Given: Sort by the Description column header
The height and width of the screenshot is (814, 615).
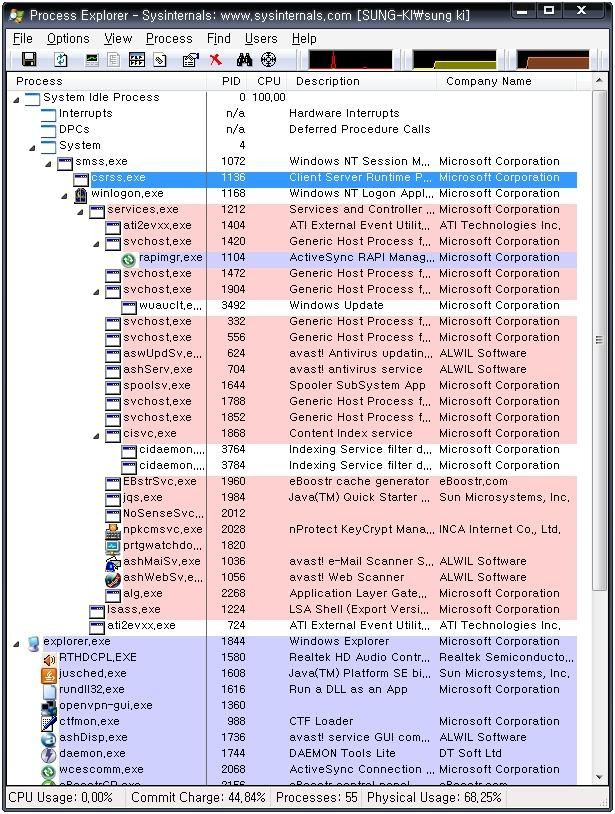Looking at the screenshot, I should click(x=362, y=81).
